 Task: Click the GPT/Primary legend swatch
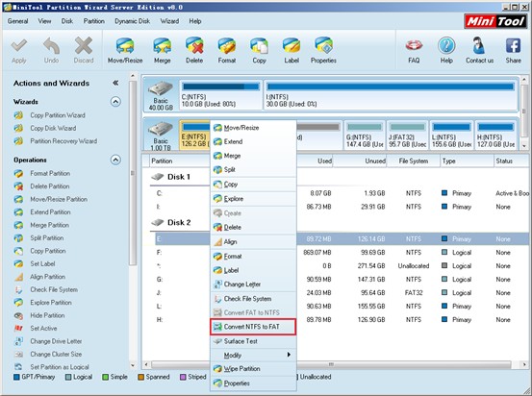pos(16,377)
